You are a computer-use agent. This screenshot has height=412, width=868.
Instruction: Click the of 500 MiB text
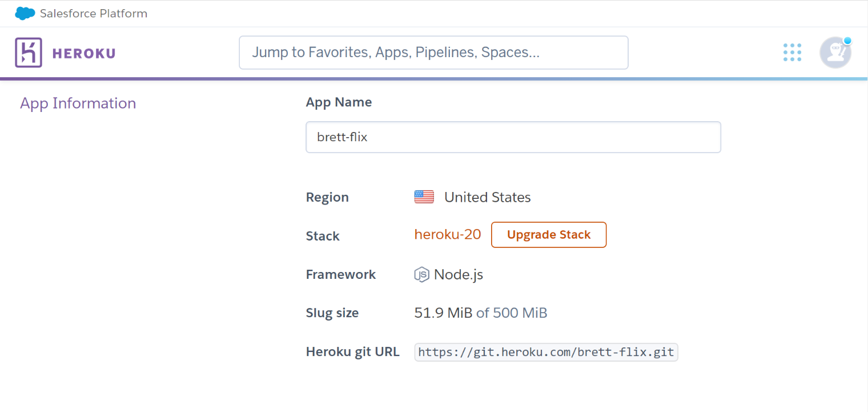click(x=512, y=313)
